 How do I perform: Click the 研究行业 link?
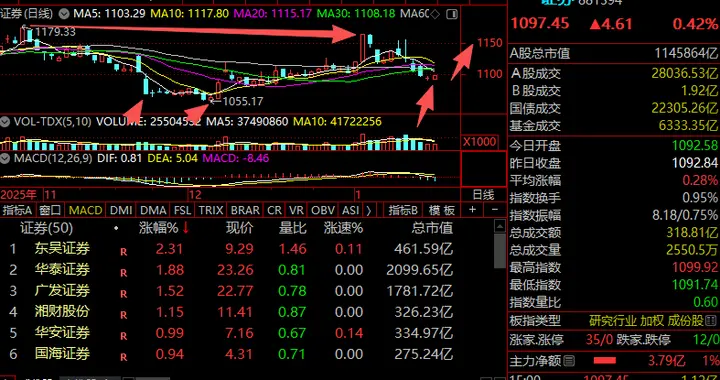[x=613, y=321]
